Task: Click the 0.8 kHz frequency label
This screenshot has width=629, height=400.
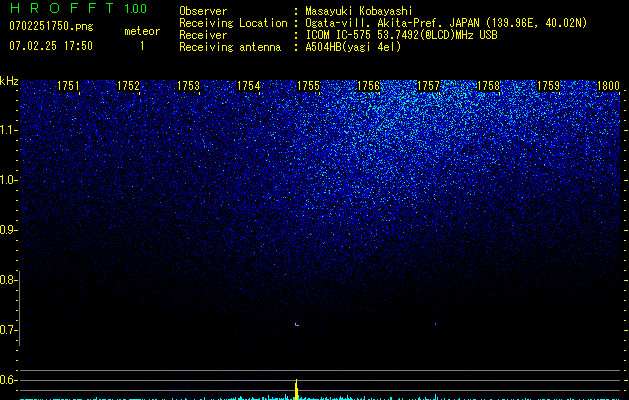Action: tap(8, 280)
